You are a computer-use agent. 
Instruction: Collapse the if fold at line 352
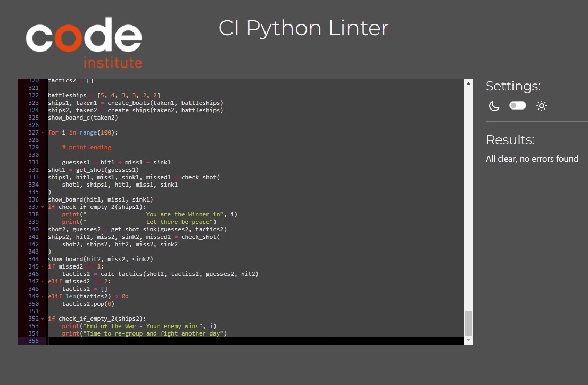click(x=43, y=319)
